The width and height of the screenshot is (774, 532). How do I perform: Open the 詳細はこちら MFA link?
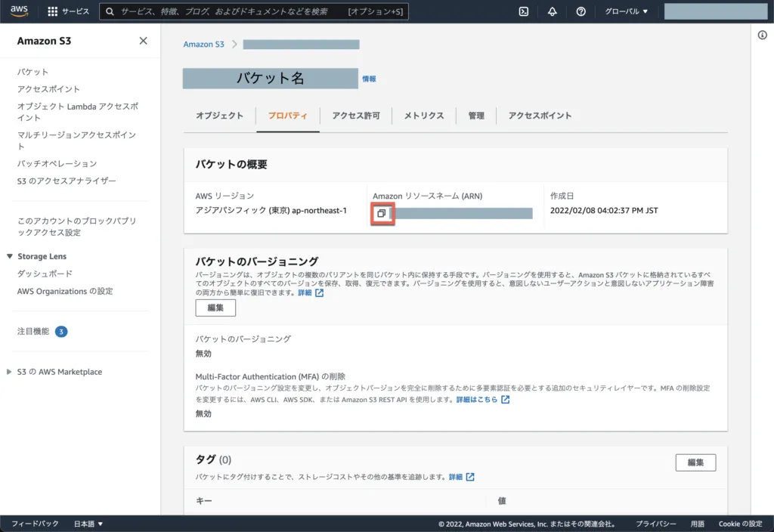[476, 399]
